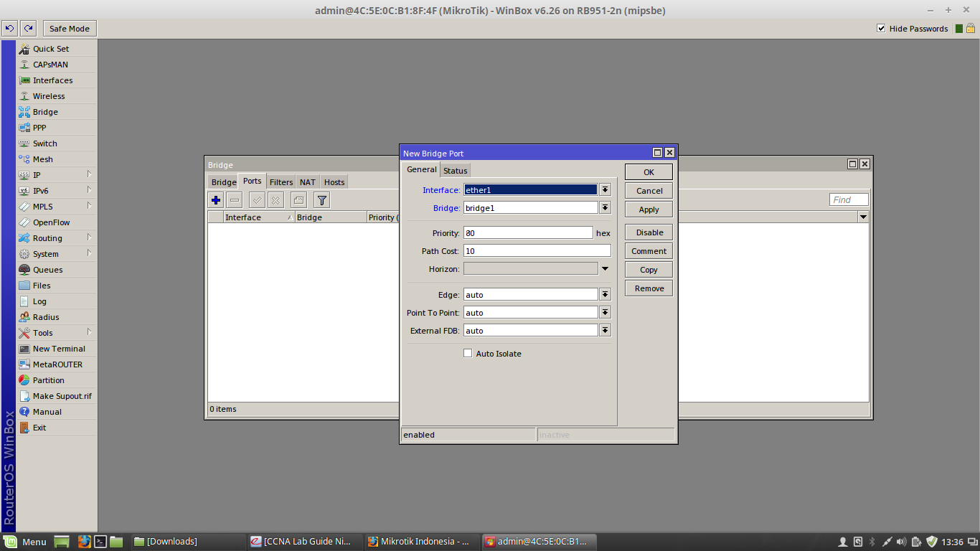Open the Files window from sidebar
The width and height of the screenshot is (980, 551).
42,285
